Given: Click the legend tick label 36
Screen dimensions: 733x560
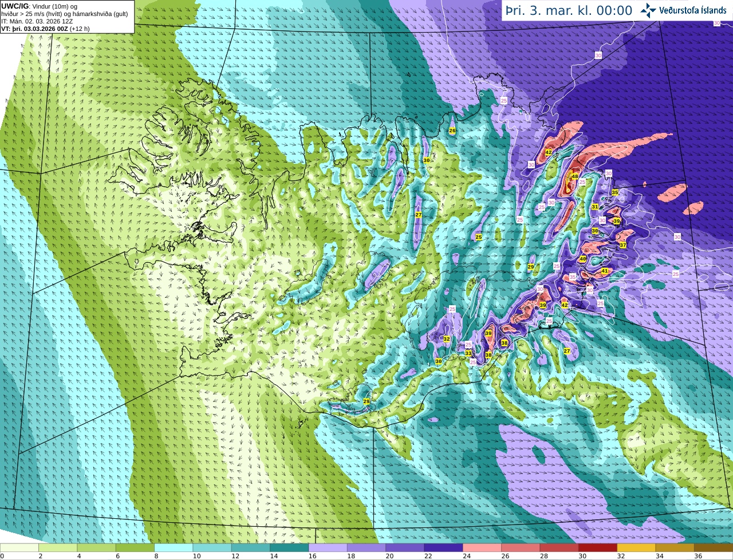Looking at the screenshot, I should (698, 556).
